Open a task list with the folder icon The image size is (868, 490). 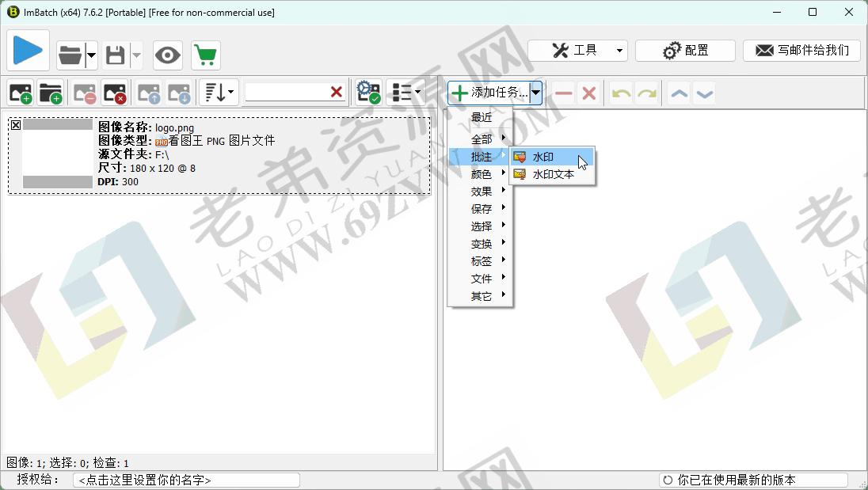[x=70, y=55]
